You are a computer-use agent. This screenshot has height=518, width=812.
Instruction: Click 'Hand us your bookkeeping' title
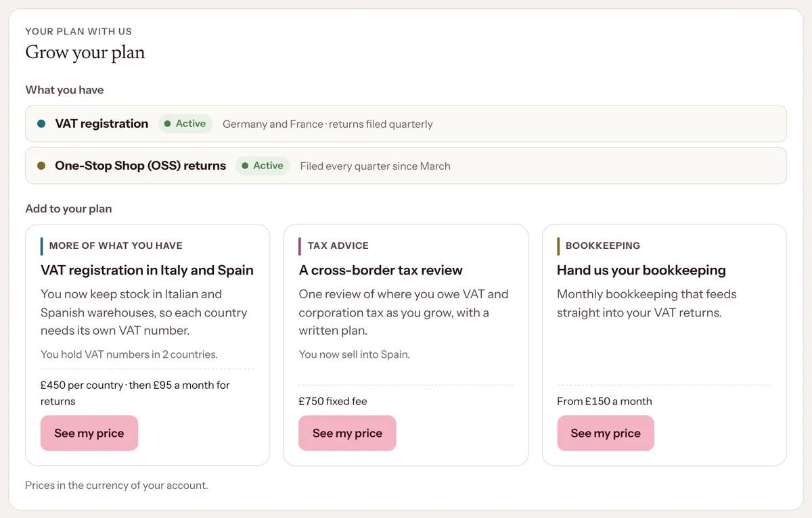(x=641, y=270)
